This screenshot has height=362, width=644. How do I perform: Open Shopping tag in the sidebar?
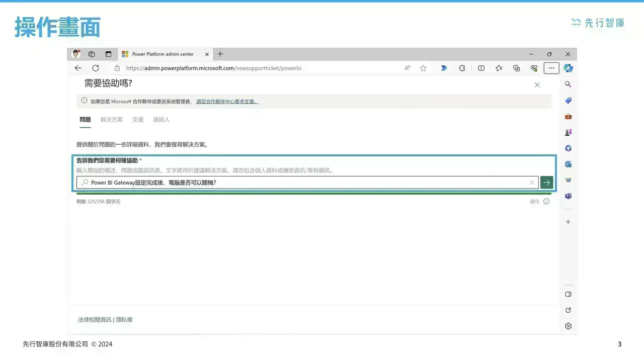click(568, 101)
